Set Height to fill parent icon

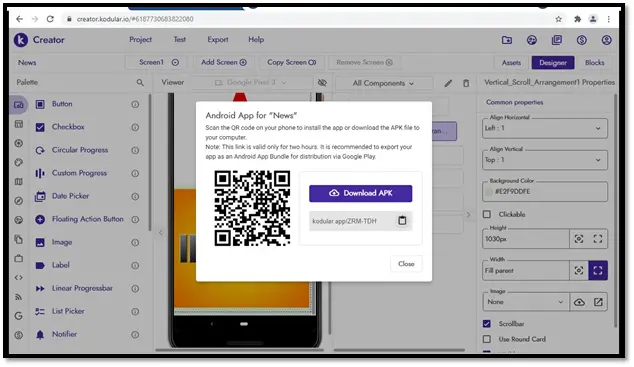(598, 239)
